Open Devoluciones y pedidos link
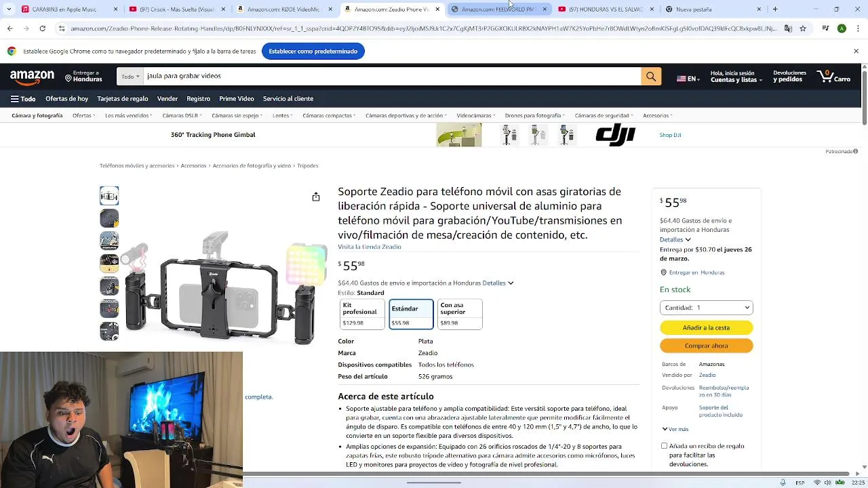Image resolution: width=868 pixels, height=488 pixels. (790, 77)
